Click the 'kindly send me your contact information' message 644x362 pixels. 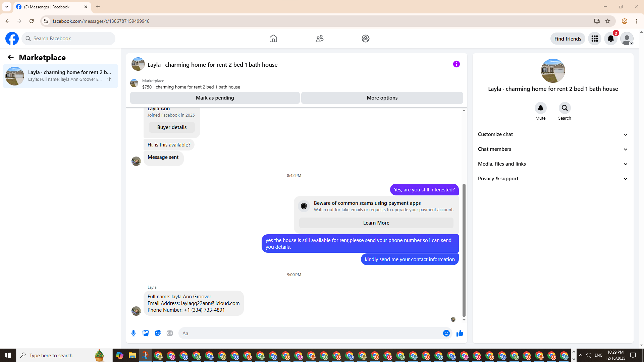(410, 259)
